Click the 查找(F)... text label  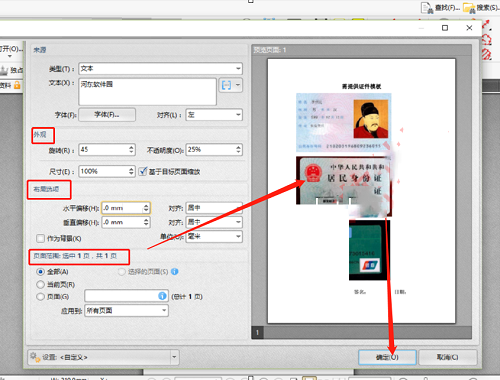point(447,7)
